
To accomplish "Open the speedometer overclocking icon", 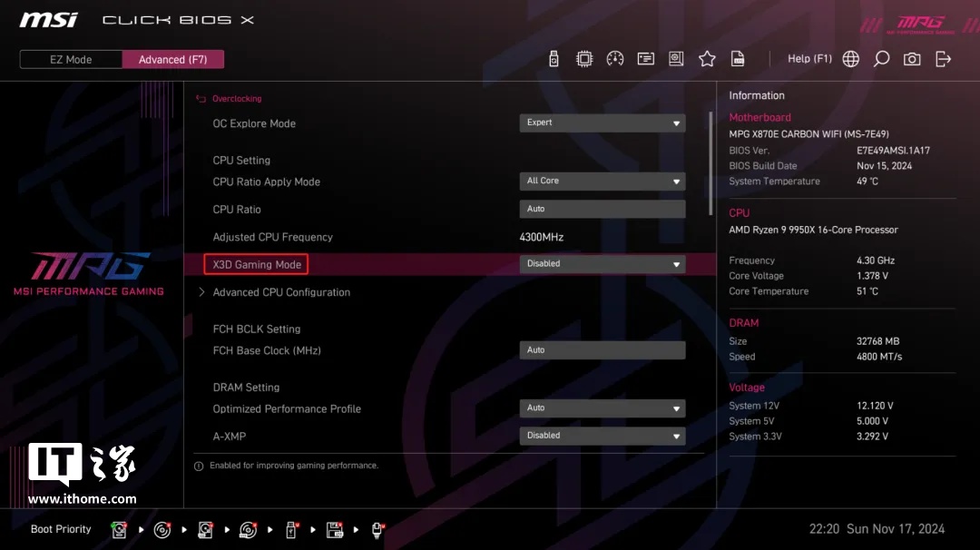I will (615, 59).
